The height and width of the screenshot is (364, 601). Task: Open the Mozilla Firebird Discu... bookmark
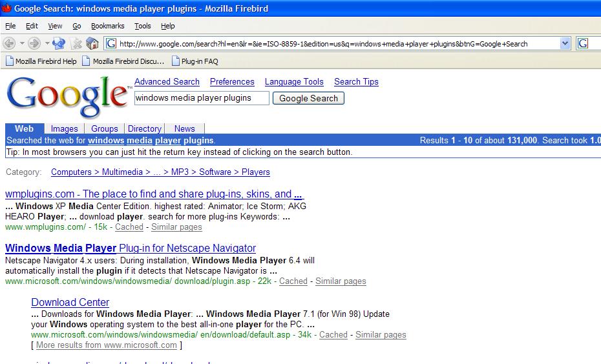[123, 61]
